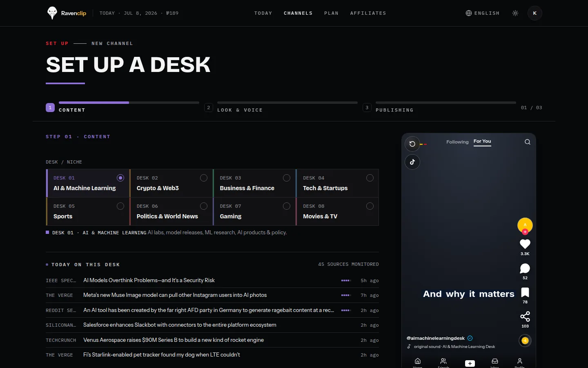588x368 pixels.
Task: Switch to the For You tab in preview
Action: [x=482, y=141]
